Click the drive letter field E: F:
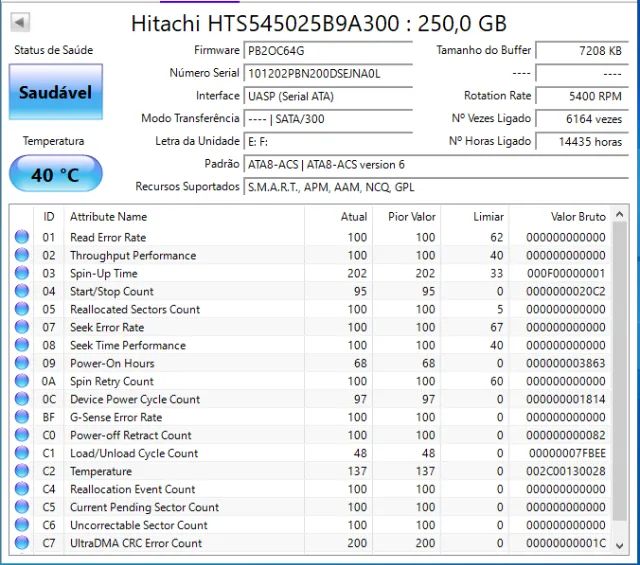Viewport: 640px width, 565px height. [328, 142]
